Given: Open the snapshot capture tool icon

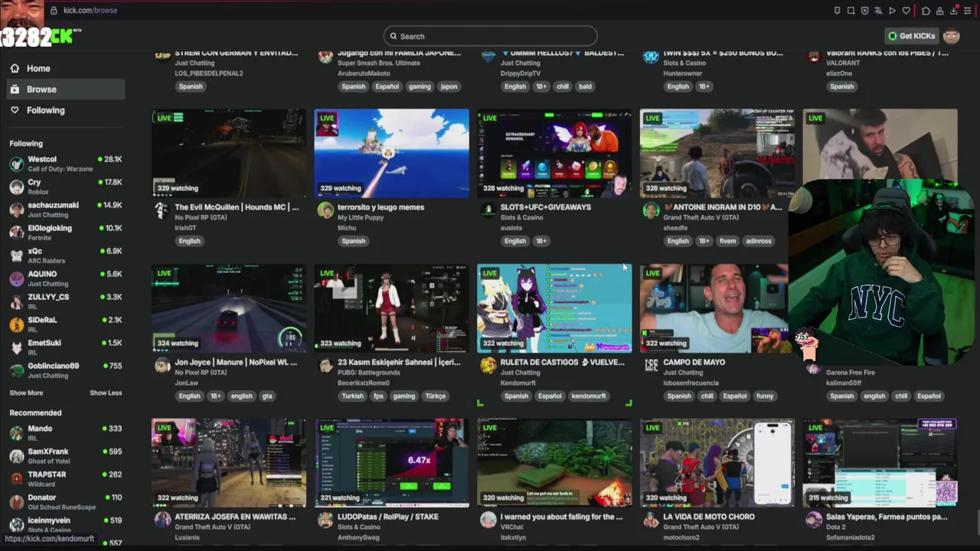Looking at the screenshot, I should click(x=851, y=11).
